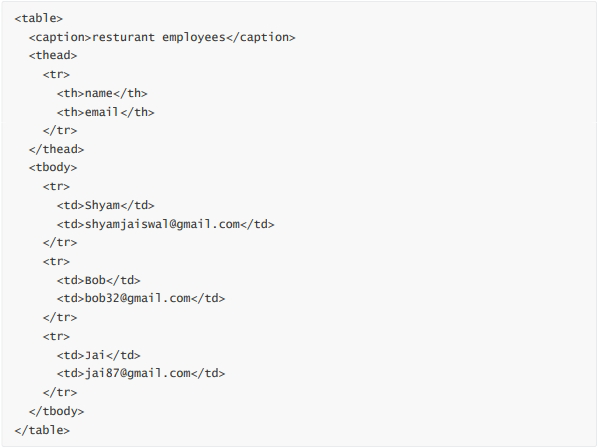Click the opening tr tag above Bob
The width and height of the screenshot is (598, 448).
point(56,262)
